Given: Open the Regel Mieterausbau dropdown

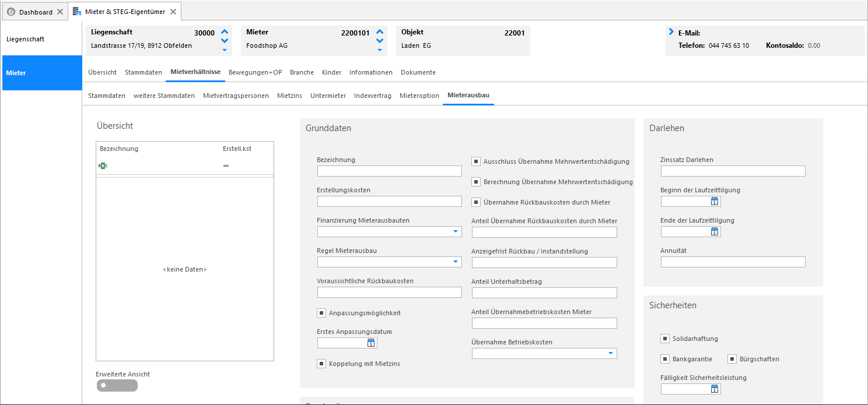Looking at the screenshot, I should pos(456,262).
